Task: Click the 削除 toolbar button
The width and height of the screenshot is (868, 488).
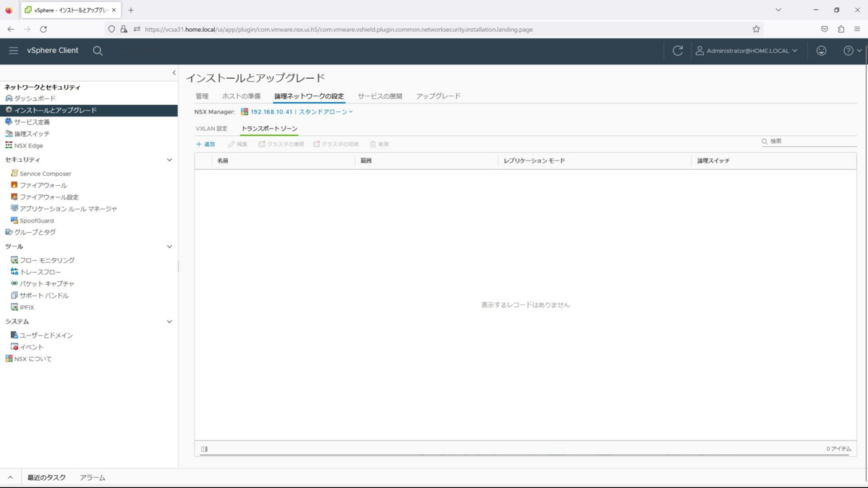Action: [x=379, y=145]
